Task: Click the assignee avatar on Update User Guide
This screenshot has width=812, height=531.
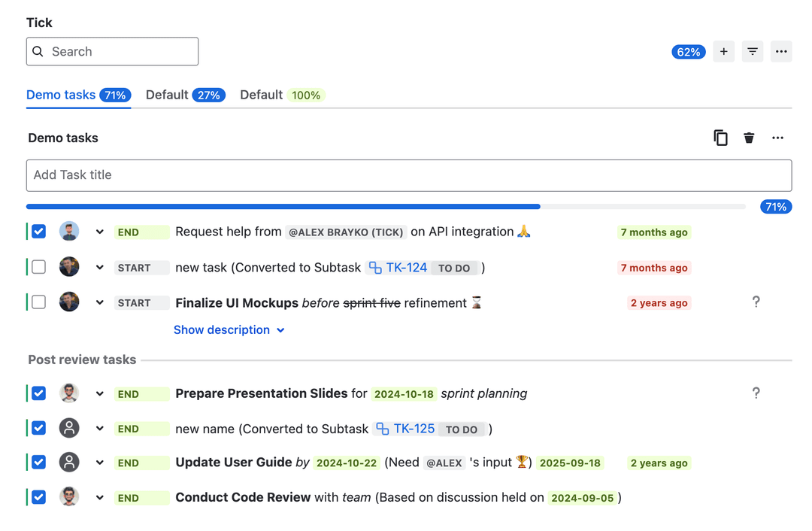Action: click(69, 463)
